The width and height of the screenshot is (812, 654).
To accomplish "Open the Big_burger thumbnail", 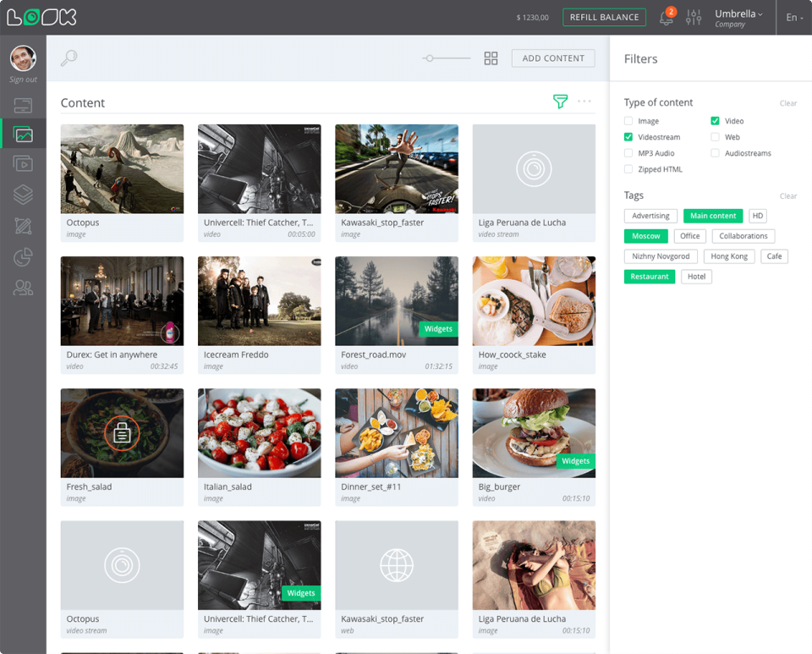I will pyautogui.click(x=534, y=433).
